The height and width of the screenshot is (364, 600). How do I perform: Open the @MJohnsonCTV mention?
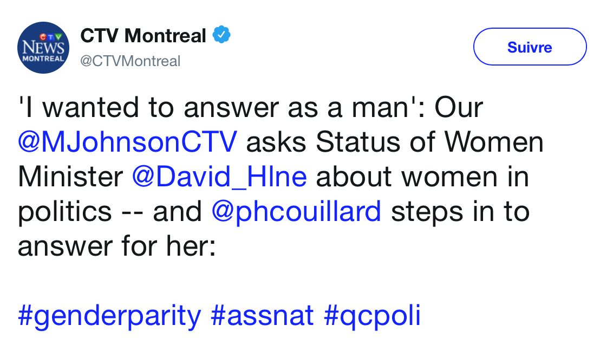coord(127,142)
